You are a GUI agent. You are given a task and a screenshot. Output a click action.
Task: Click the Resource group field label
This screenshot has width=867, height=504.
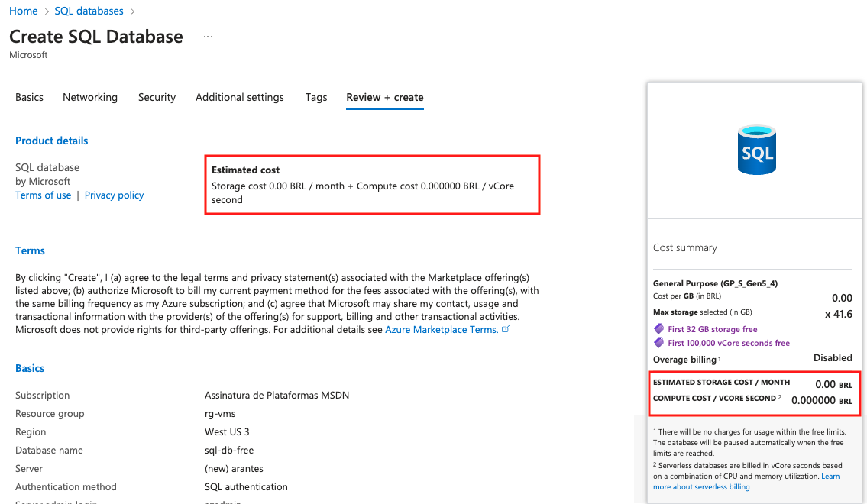click(x=50, y=413)
